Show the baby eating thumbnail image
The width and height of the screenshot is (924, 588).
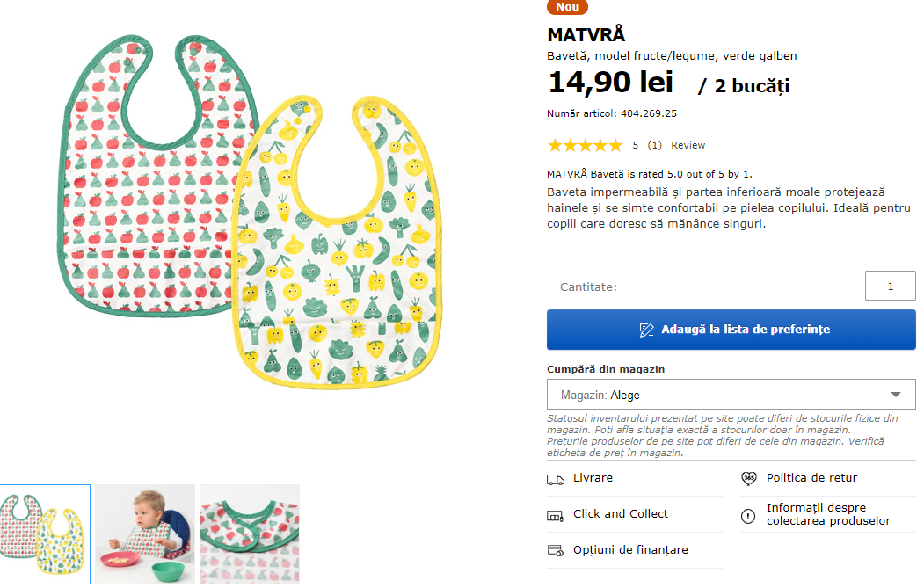(145, 534)
